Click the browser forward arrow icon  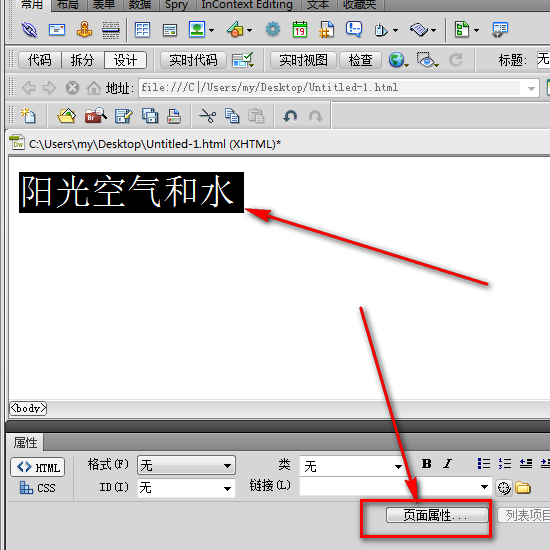point(49,88)
